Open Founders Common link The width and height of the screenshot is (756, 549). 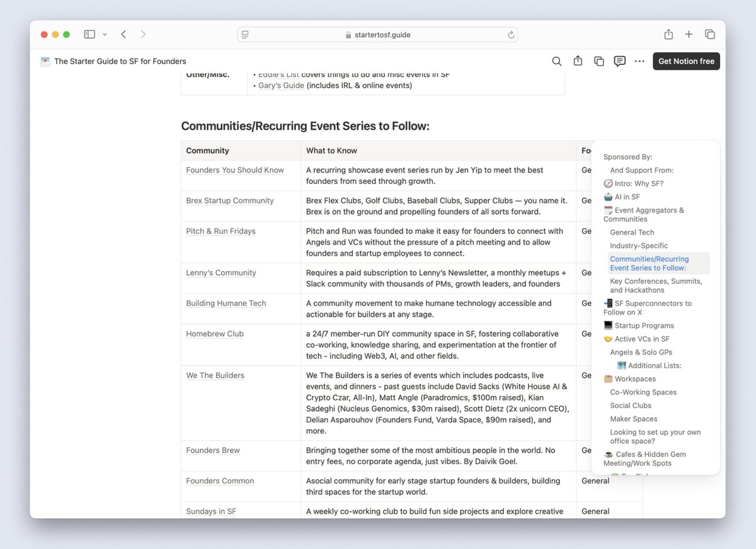[x=220, y=481]
